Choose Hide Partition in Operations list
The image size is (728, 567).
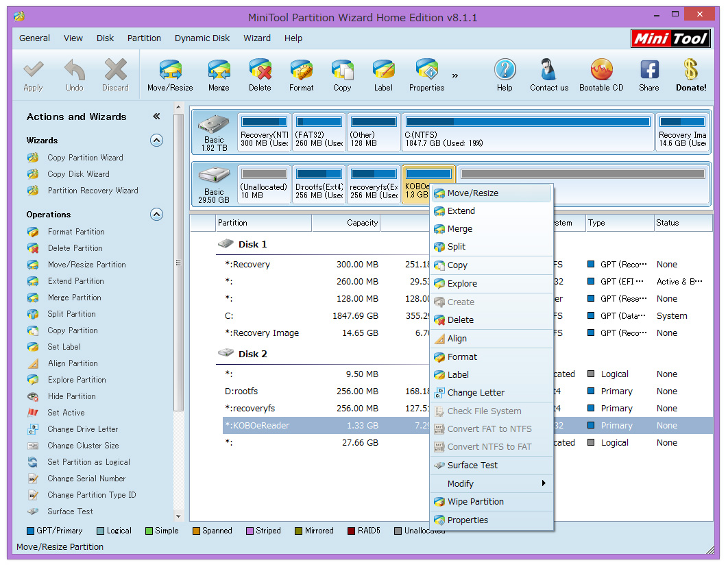(71, 396)
